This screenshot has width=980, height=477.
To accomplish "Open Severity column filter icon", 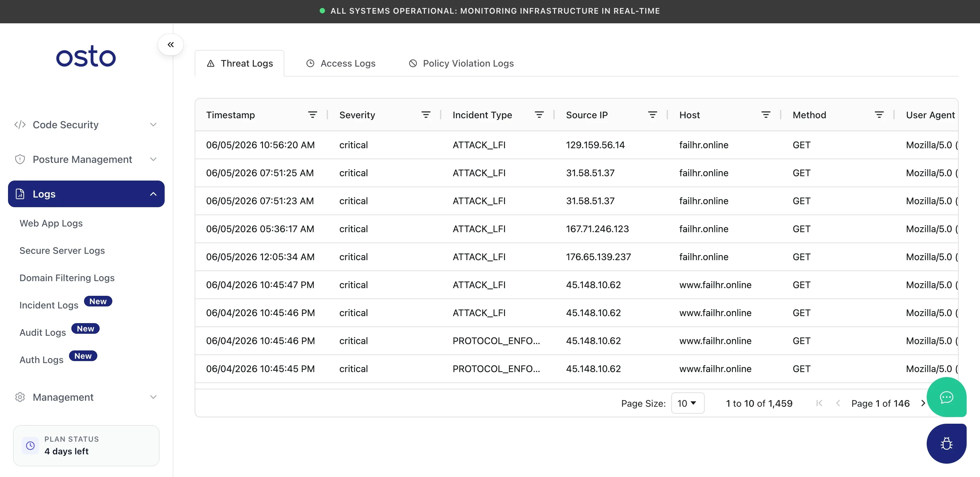I will click(x=426, y=115).
